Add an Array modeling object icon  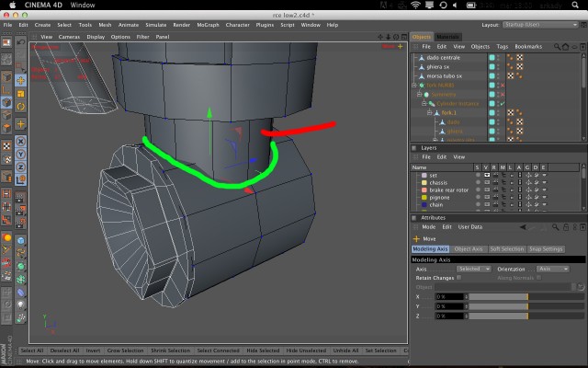pos(20,279)
